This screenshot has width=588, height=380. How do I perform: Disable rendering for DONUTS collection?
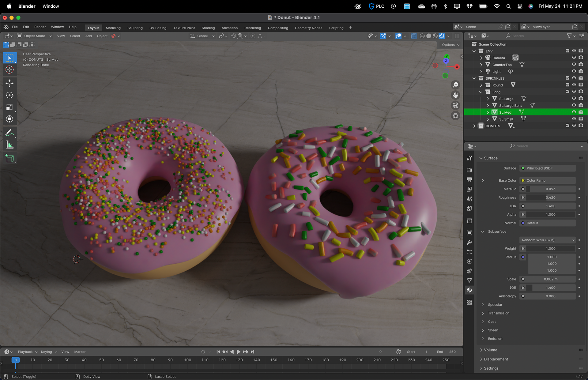pyautogui.click(x=581, y=126)
